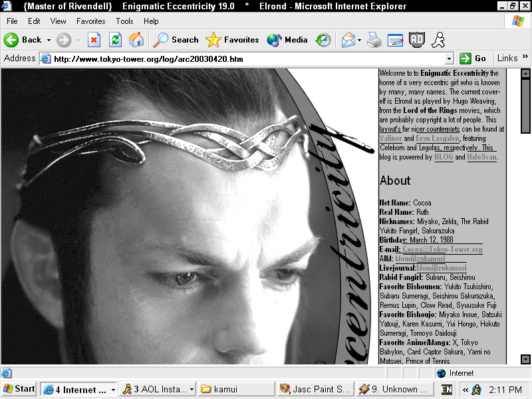Click the AD shield toolbar icon
532x399 pixels.
pyautogui.click(x=417, y=40)
